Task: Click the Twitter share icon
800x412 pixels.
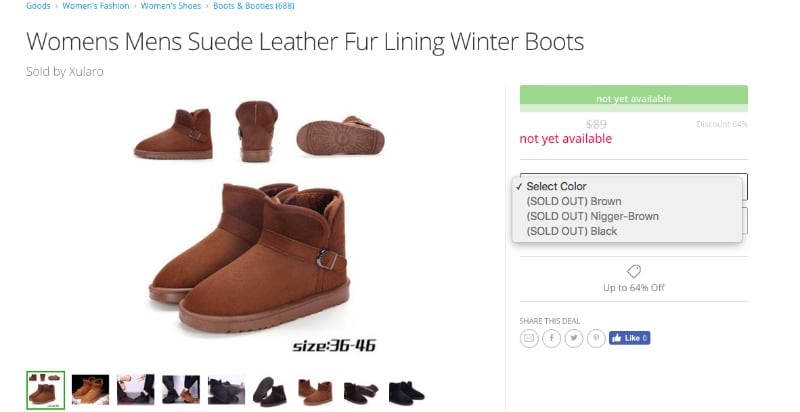Action: tap(573, 338)
